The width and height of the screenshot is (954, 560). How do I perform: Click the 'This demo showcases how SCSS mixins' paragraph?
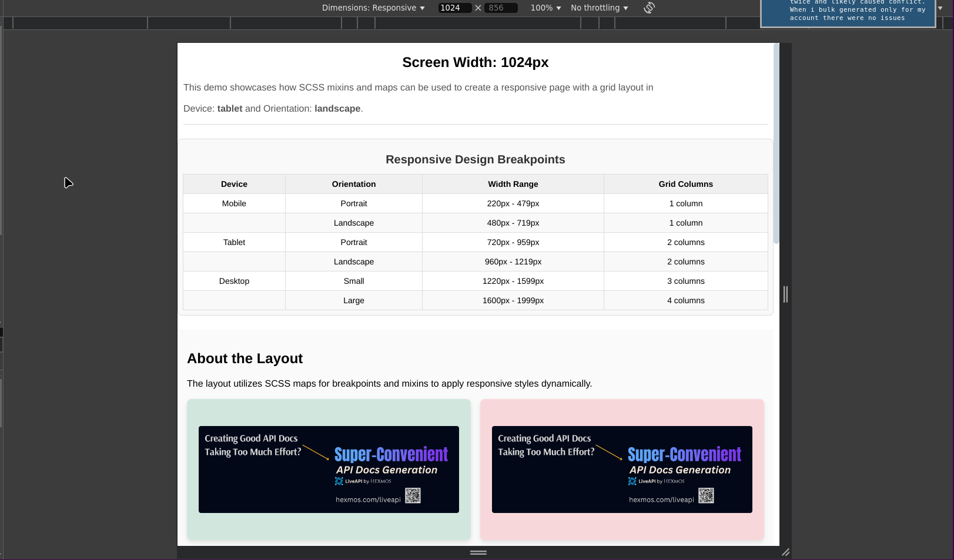click(418, 88)
